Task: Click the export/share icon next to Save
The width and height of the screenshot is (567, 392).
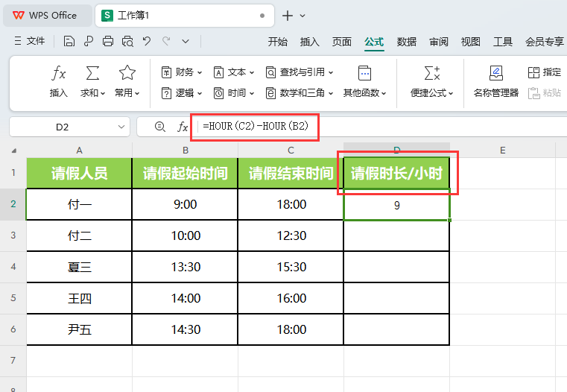Action: 88,41
